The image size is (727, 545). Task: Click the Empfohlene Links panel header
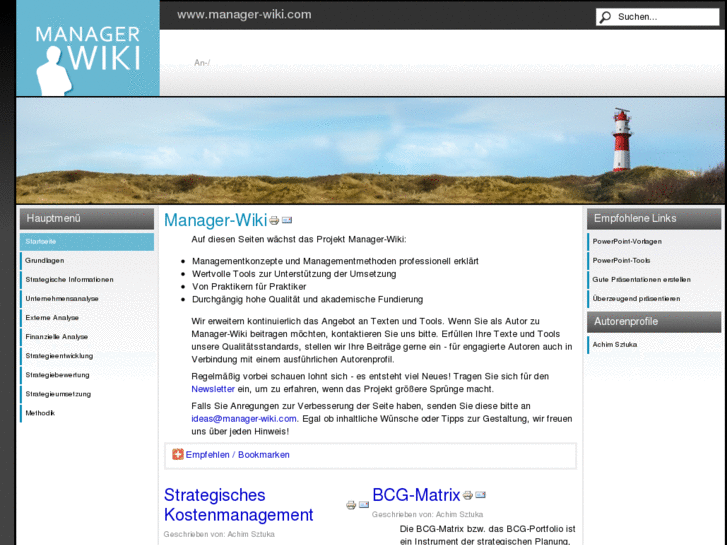click(654, 218)
